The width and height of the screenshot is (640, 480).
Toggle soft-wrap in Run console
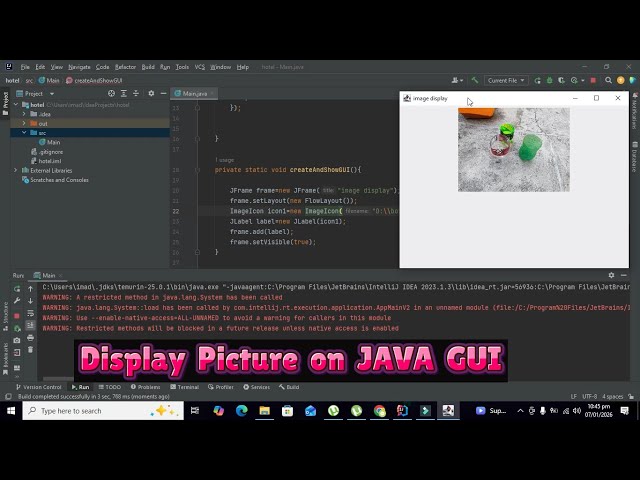point(31,313)
